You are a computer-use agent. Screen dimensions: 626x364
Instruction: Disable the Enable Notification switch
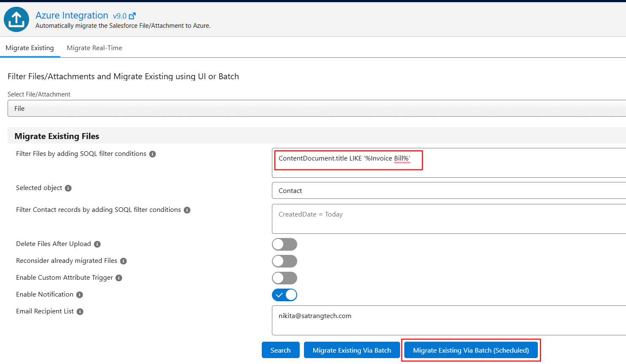pos(285,295)
